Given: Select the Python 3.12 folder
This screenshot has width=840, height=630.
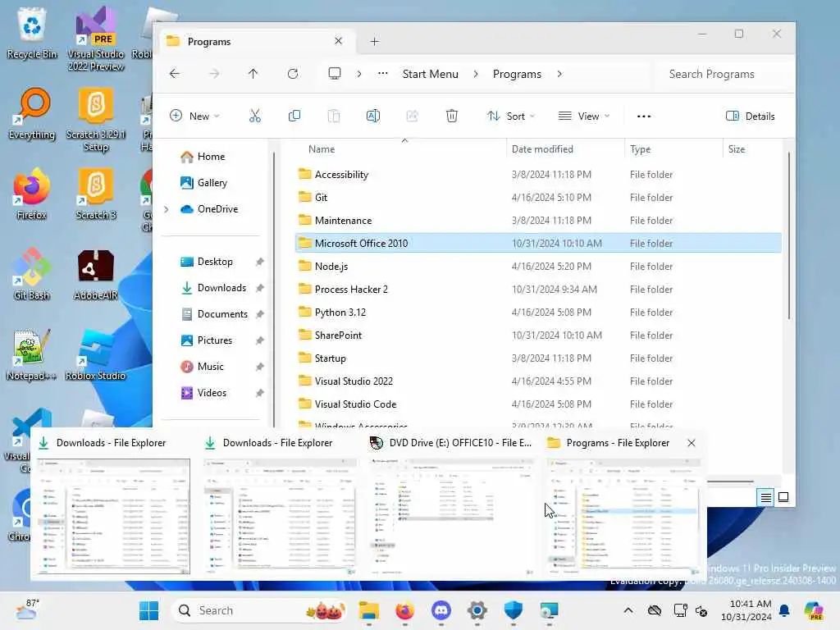Looking at the screenshot, I should (538, 313).
